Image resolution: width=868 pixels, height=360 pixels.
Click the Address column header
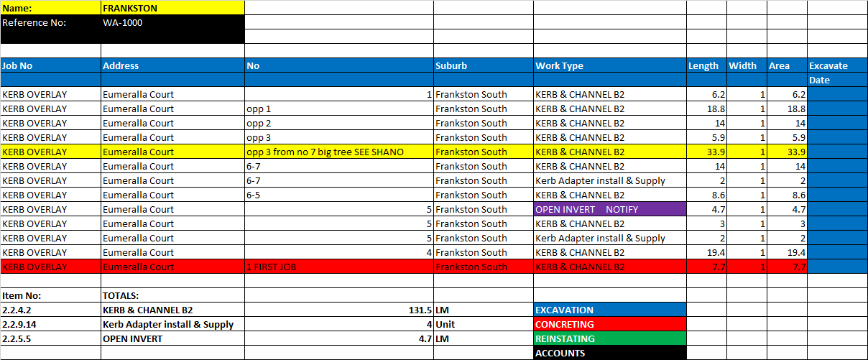coord(172,65)
